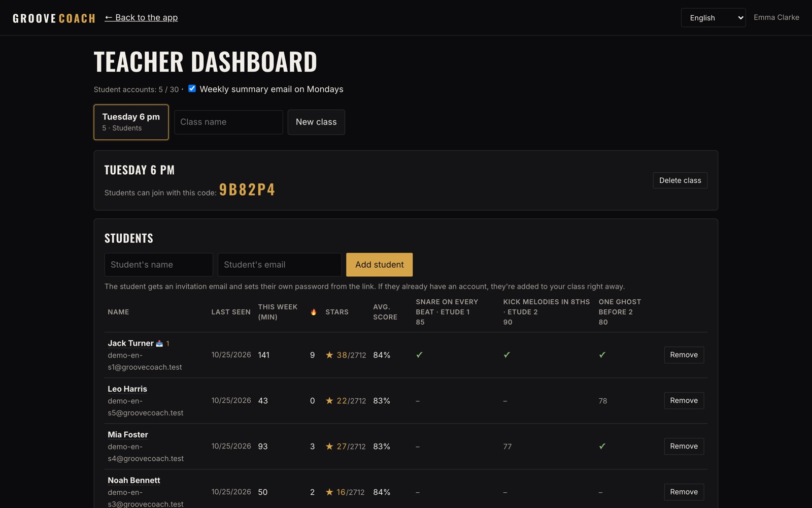The image size is (812, 508).
Task: Click Jack Turner's inbox tray icon
Action: 159,343
